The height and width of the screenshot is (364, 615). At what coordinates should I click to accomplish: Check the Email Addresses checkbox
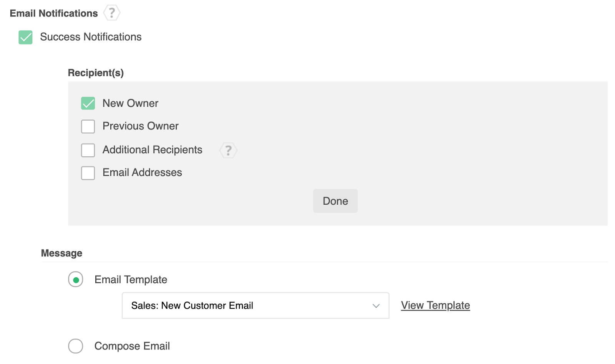88,173
